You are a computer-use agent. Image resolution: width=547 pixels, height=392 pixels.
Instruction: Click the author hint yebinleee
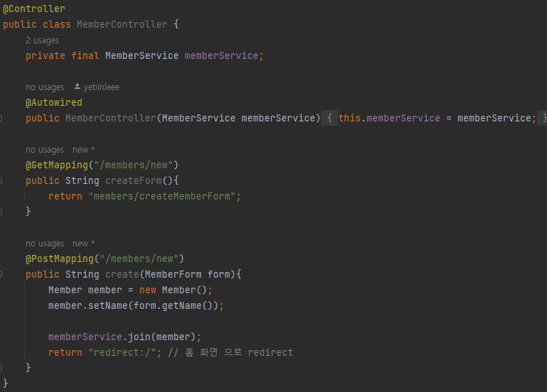click(x=97, y=87)
